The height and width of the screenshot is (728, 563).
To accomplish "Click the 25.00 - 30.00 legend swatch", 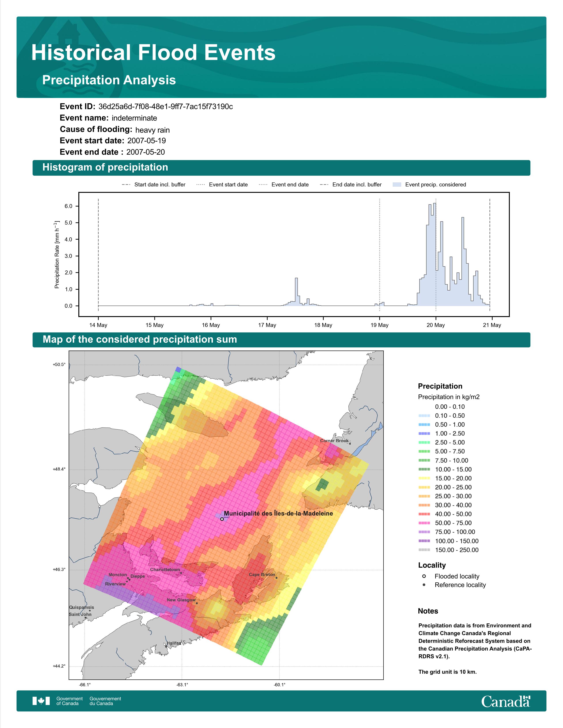I will coord(424,496).
